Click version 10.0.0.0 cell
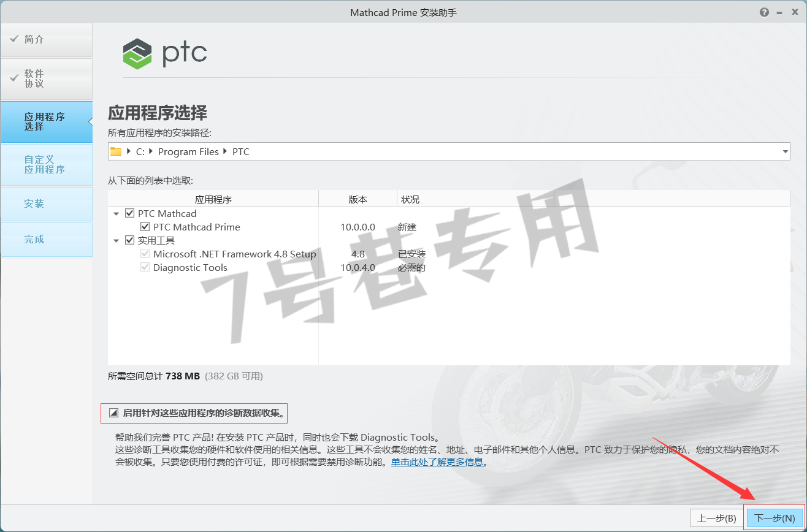This screenshot has width=807, height=532. pyautogui.click(x=358, y=227)
